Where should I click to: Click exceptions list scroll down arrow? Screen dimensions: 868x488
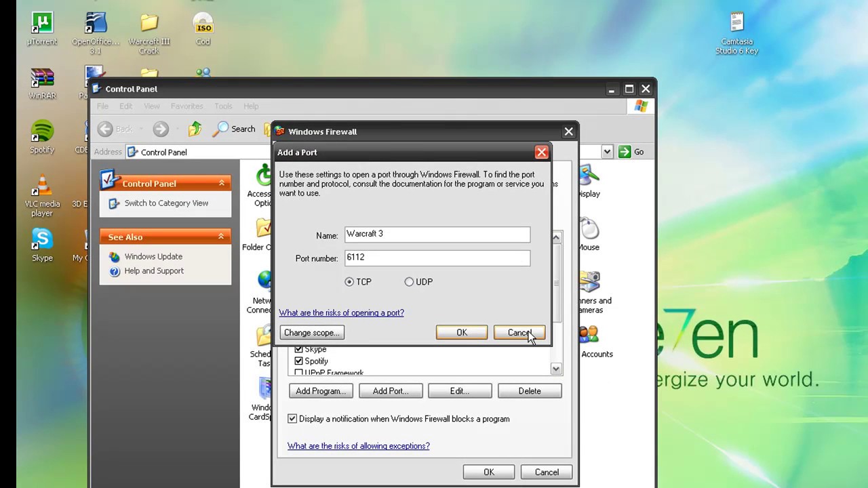pos(556,369)
